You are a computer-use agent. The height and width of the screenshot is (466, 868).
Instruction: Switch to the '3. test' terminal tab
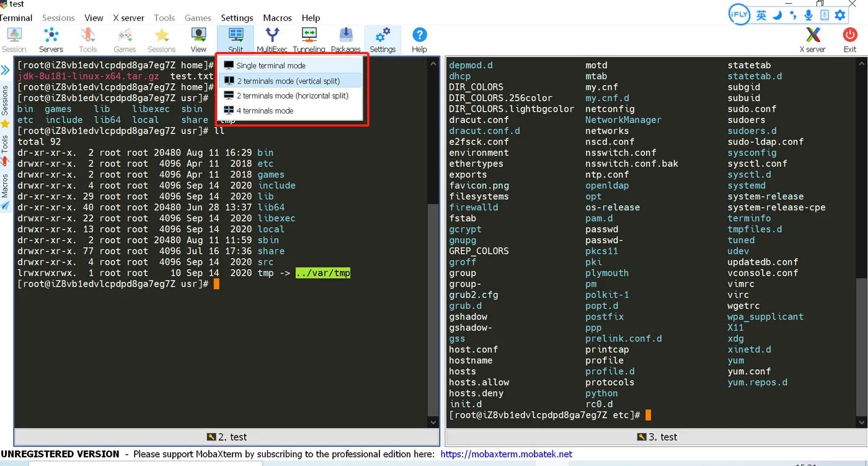[x=657, y=437]
